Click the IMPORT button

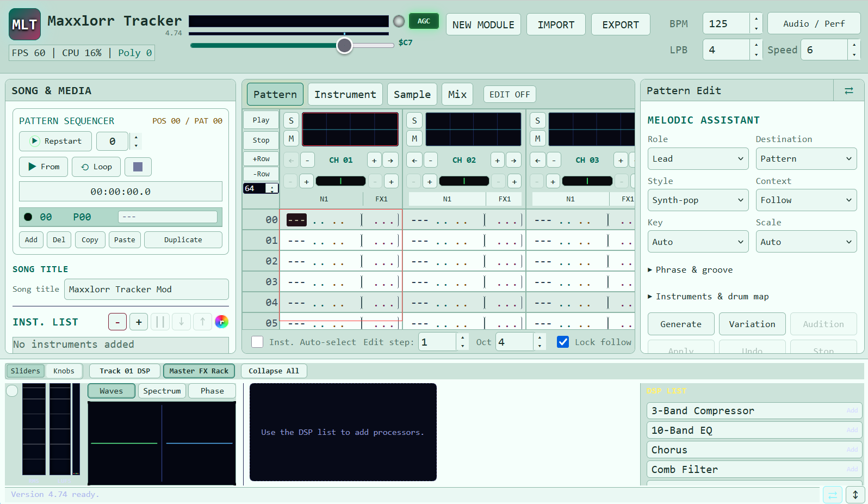point(556,24)
